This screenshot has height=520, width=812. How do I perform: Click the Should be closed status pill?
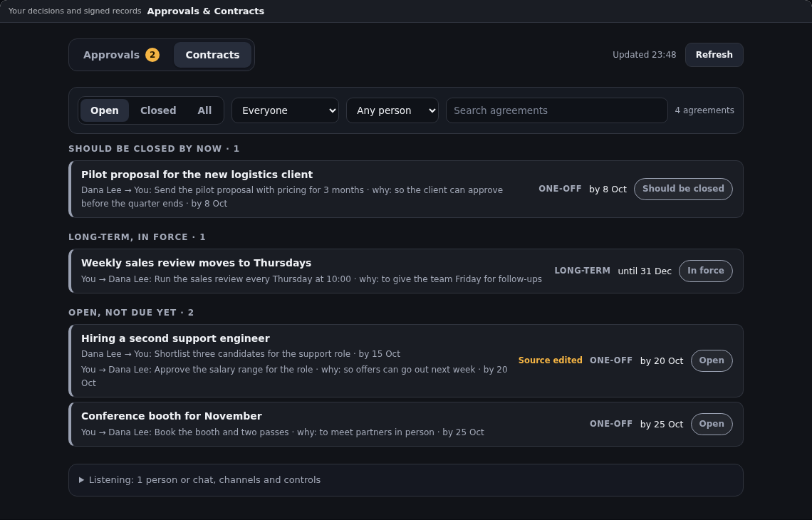[683, 189]
